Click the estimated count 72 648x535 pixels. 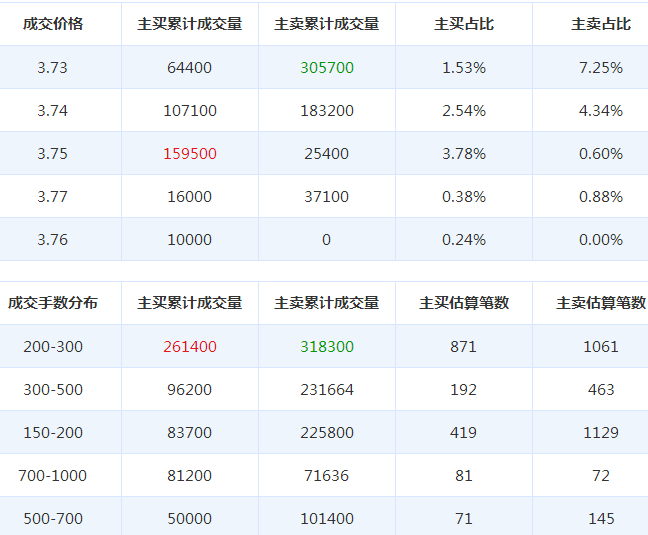coord(601,475)
